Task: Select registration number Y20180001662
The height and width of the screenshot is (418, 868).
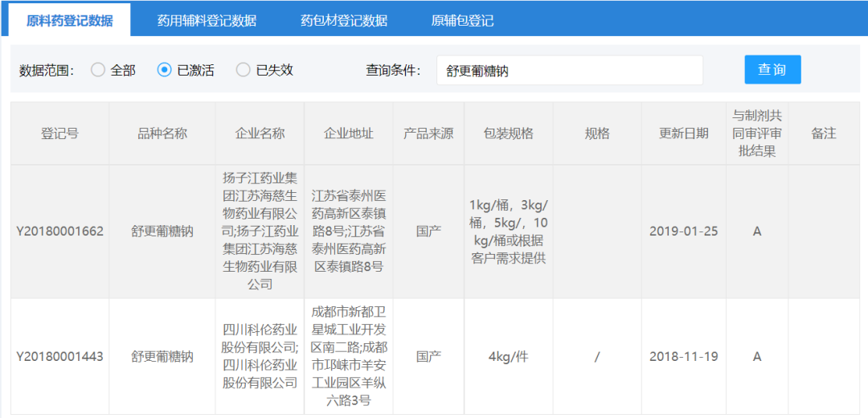Action: pos(60,232)
